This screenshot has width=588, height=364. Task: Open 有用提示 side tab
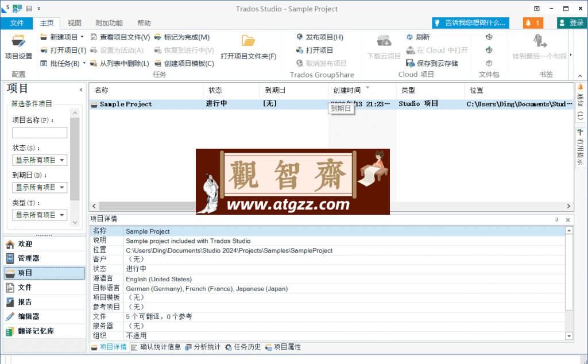pos(581,147)
